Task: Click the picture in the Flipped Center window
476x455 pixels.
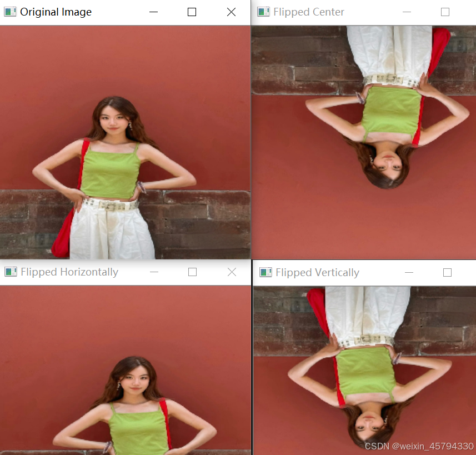Action: coord(364,142)
